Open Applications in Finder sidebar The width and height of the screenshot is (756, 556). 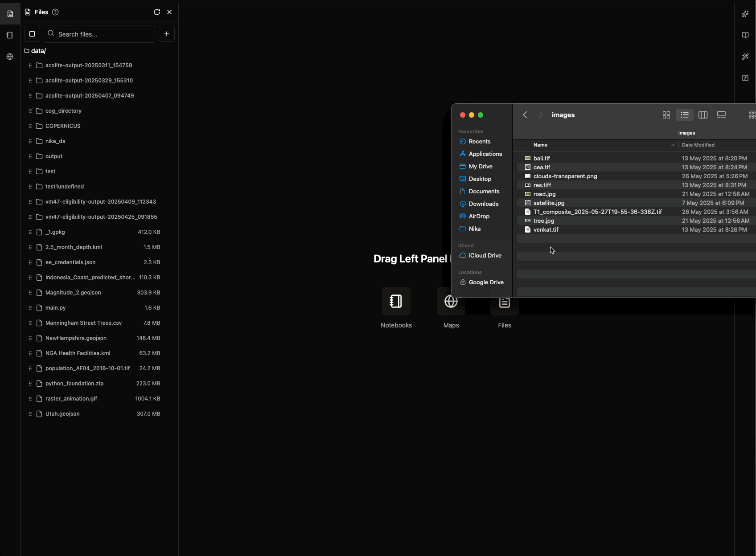click(485, 154)
